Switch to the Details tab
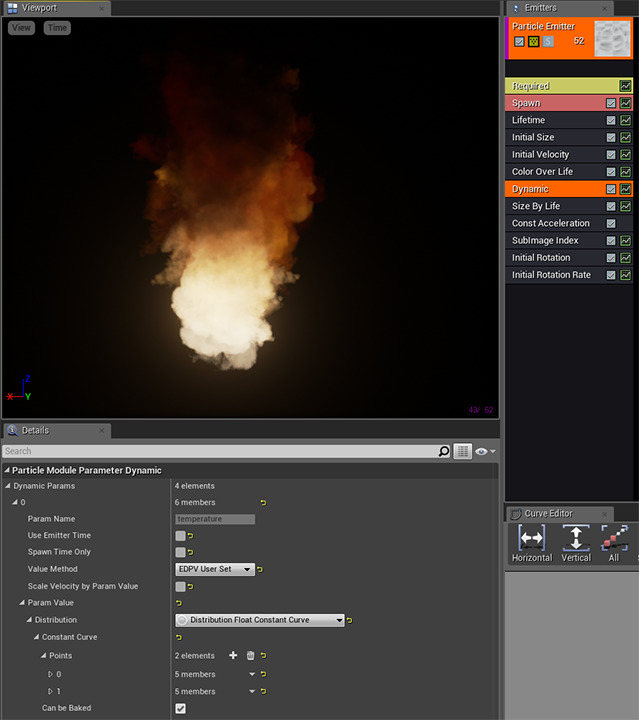The image size is (639, 720). pos(35,430)
